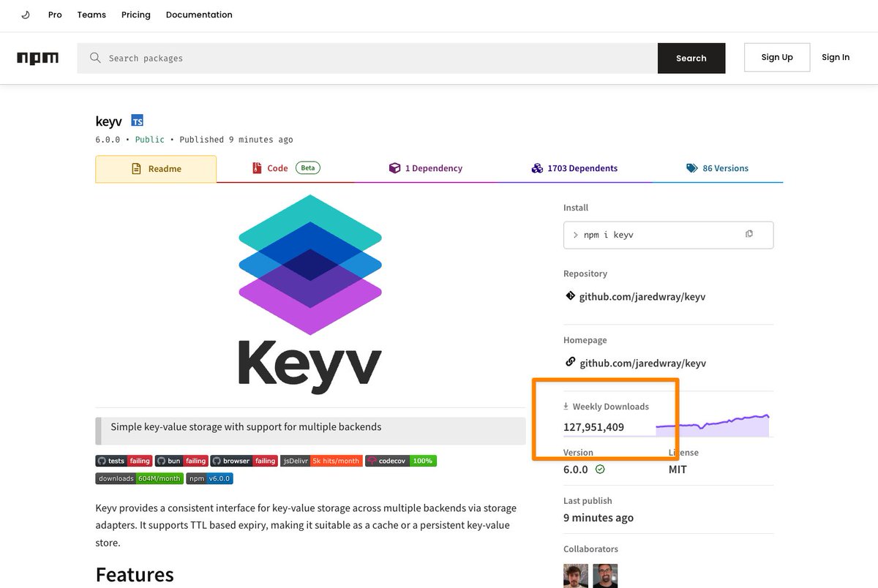Screen dimensions: 878x588
Task: Click the Sign Up button
Action: click(x=777, y=57)
